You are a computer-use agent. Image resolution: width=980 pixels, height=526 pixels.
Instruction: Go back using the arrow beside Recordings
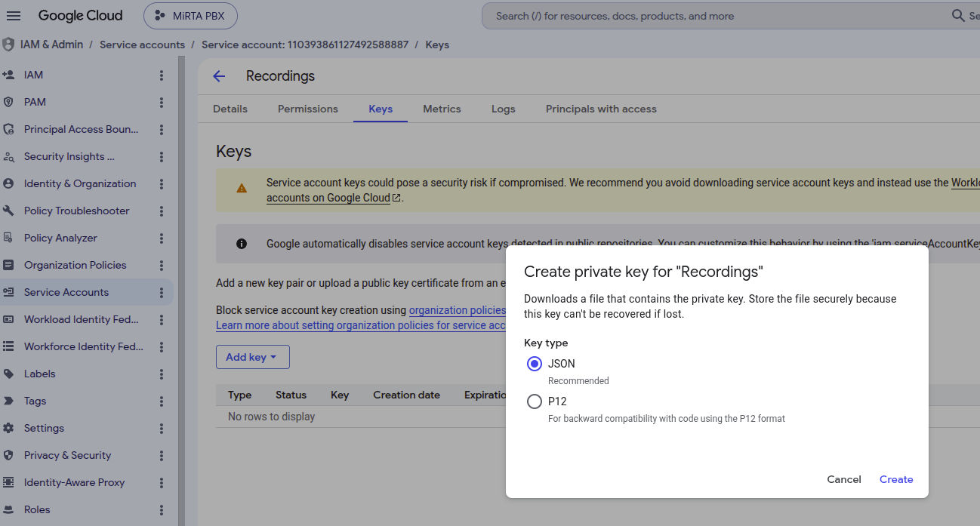pyautogui.click(x=219, y=76)
